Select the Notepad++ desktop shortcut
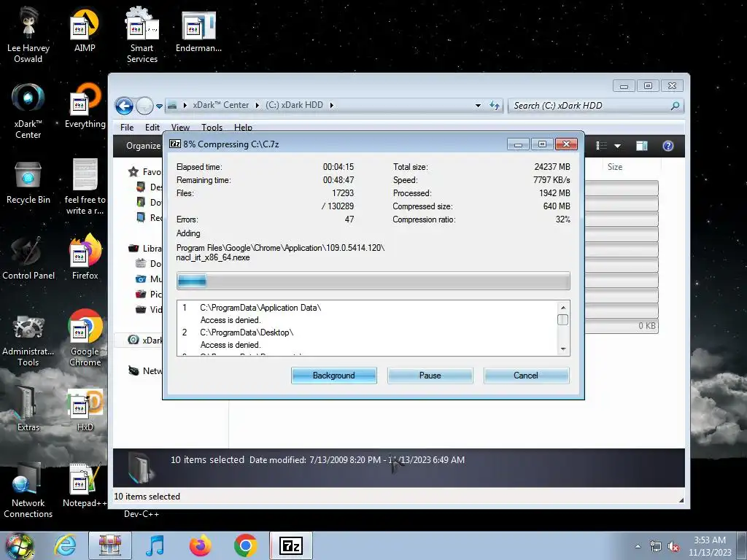Viewport: 747px width, 560px height. click(x=85, y=486)
